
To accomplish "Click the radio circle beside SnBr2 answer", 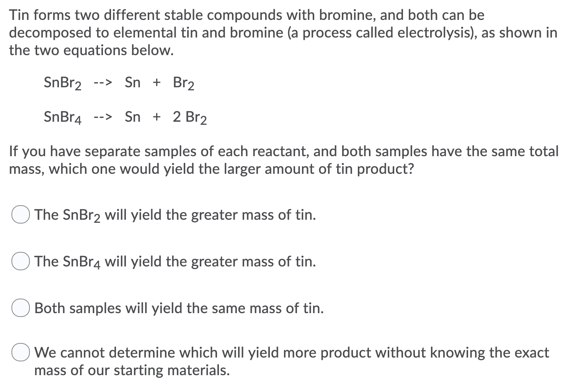I will coord(20,215).
